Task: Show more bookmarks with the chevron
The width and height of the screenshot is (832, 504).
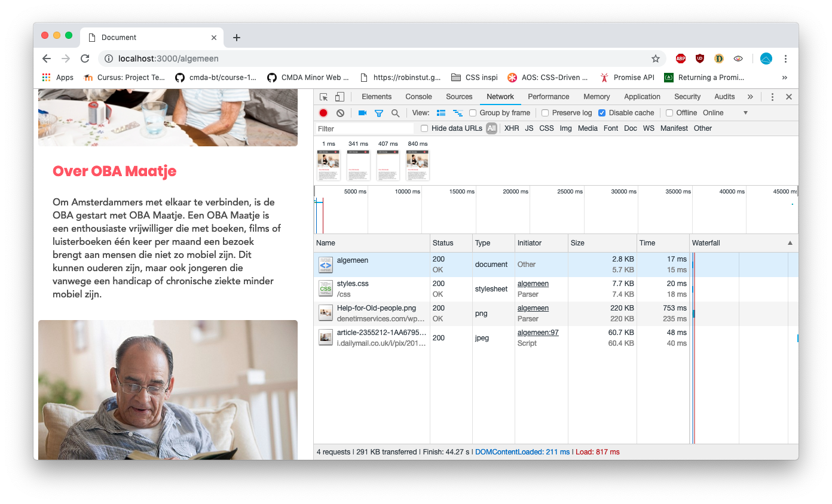Action: click(785, 78)
